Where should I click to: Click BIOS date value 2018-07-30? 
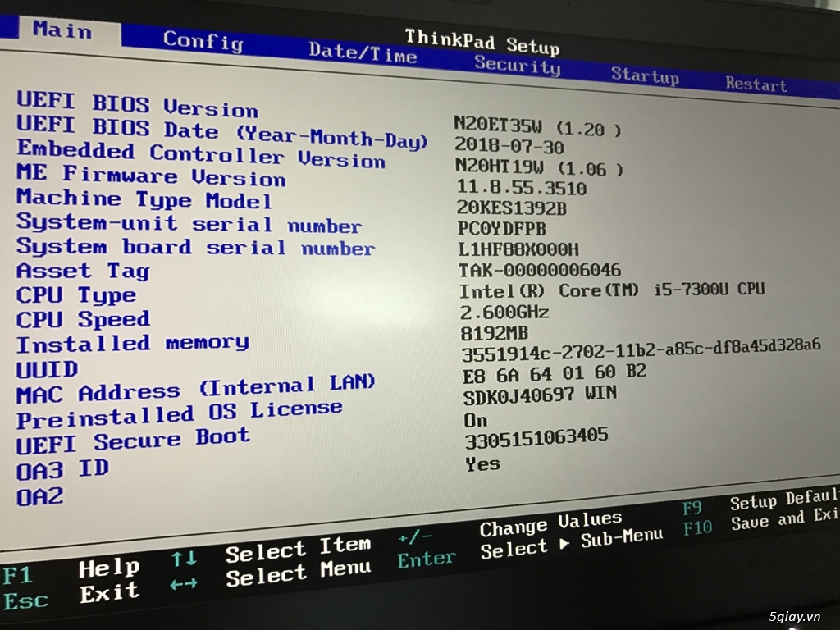point(509,146)
